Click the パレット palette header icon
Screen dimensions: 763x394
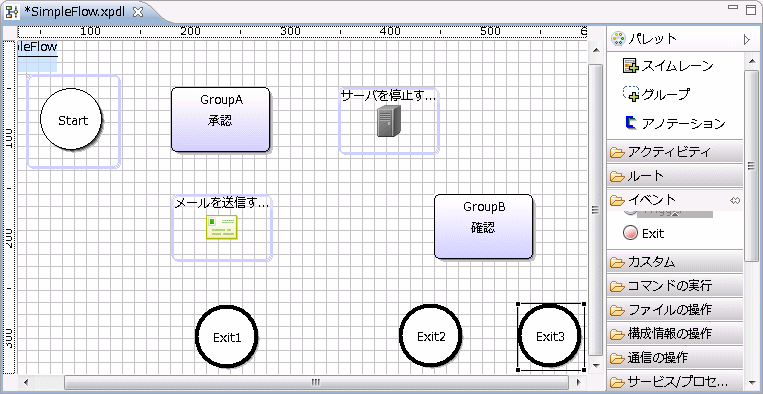coord(618,39)
